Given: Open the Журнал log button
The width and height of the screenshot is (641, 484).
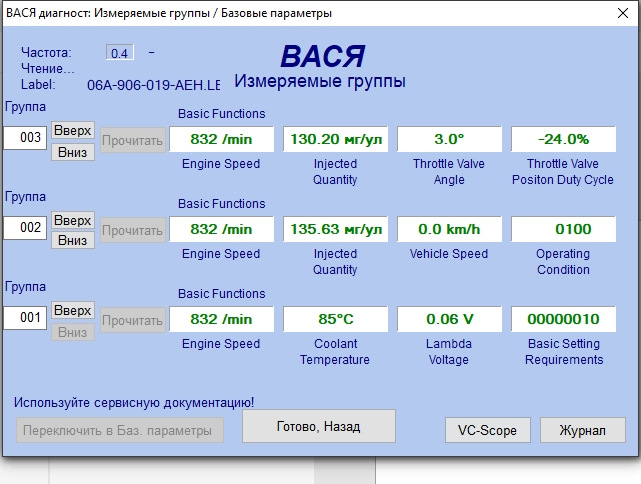Looking at the screenshot, I should 583,430.
